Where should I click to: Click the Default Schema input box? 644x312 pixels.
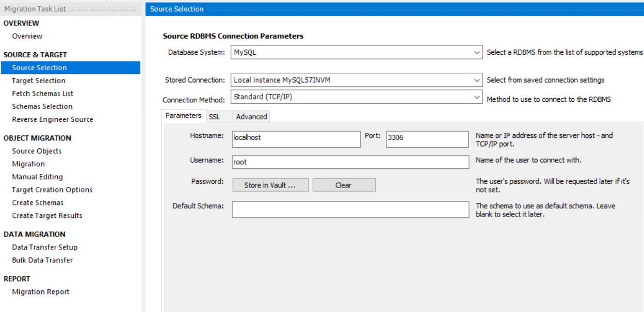click(x=350, y=209)
